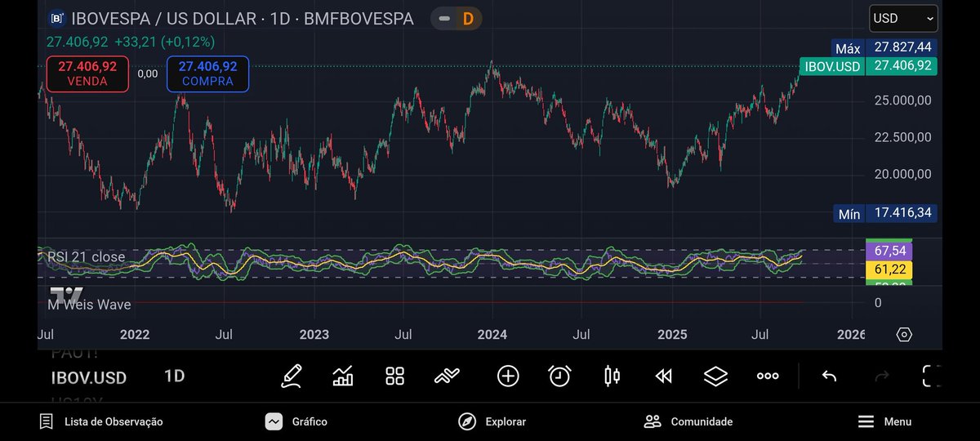Click the 25.000,00 price axis label

902,100
